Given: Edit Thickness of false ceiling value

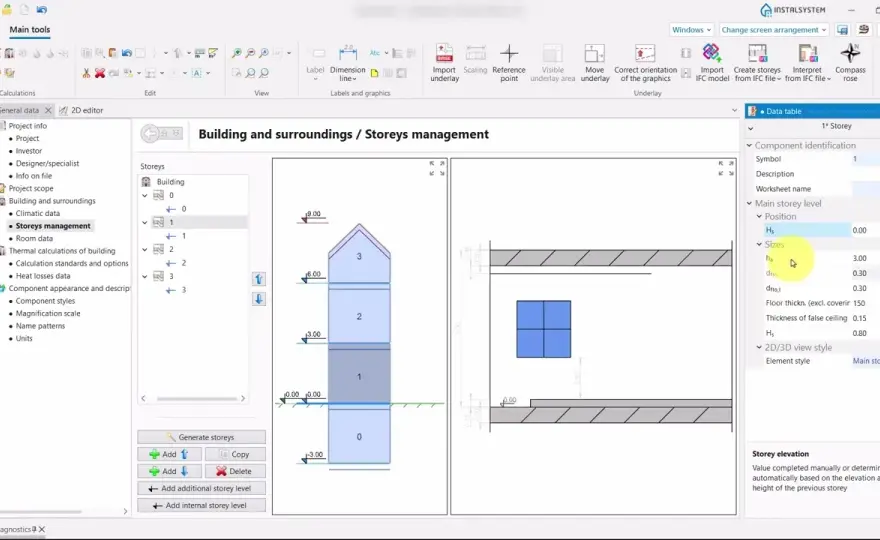Looking at the screenshot, I should [x=865, y=318].
